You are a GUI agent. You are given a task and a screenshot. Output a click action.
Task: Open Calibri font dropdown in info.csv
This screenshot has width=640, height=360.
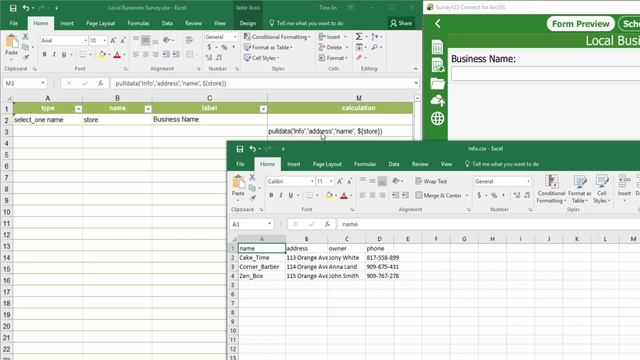(312, 181)
